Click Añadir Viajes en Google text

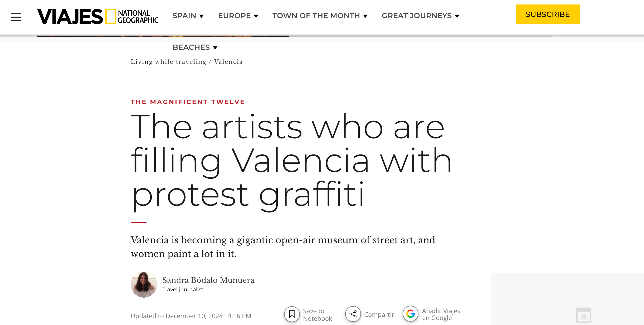441,314
